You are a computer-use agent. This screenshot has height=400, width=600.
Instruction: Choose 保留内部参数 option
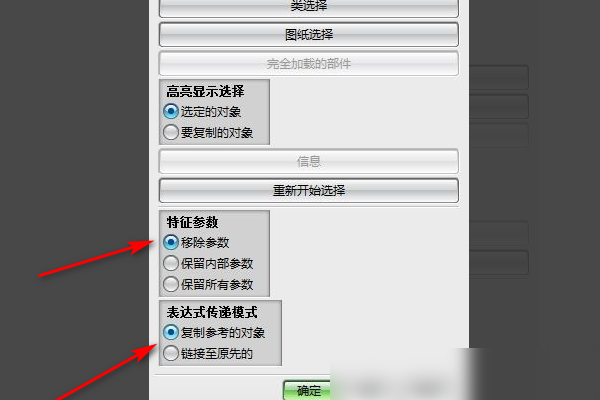(208, 263)
